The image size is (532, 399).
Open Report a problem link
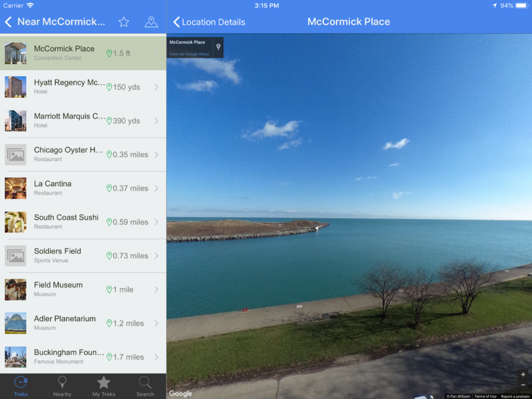pyautogui.click(x=514, y=396)
